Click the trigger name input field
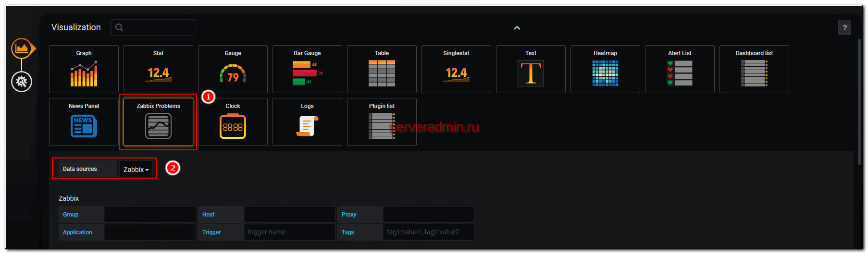 [289, 232]
